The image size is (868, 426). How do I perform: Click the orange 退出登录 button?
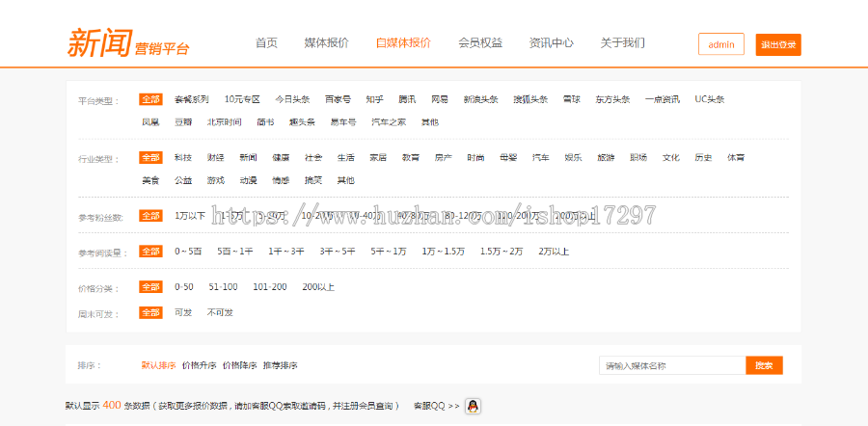click(x=778, y=45)
